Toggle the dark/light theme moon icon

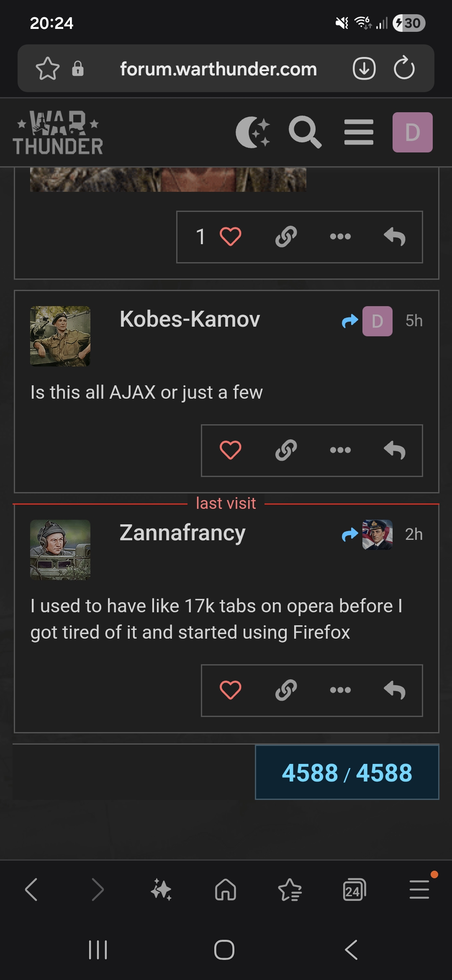tap(253, 132)
